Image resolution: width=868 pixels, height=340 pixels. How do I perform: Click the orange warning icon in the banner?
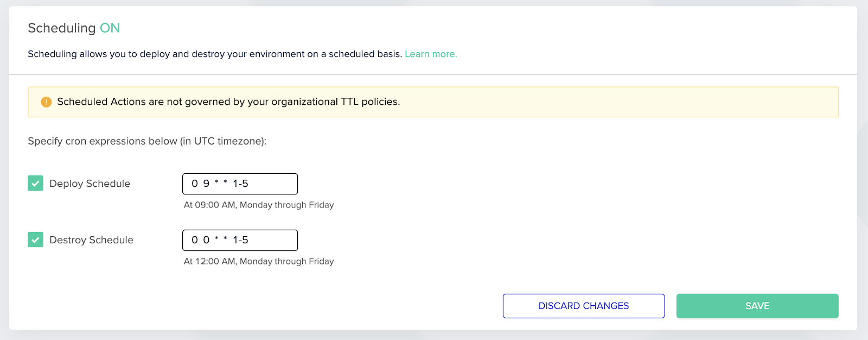point(46,102)
